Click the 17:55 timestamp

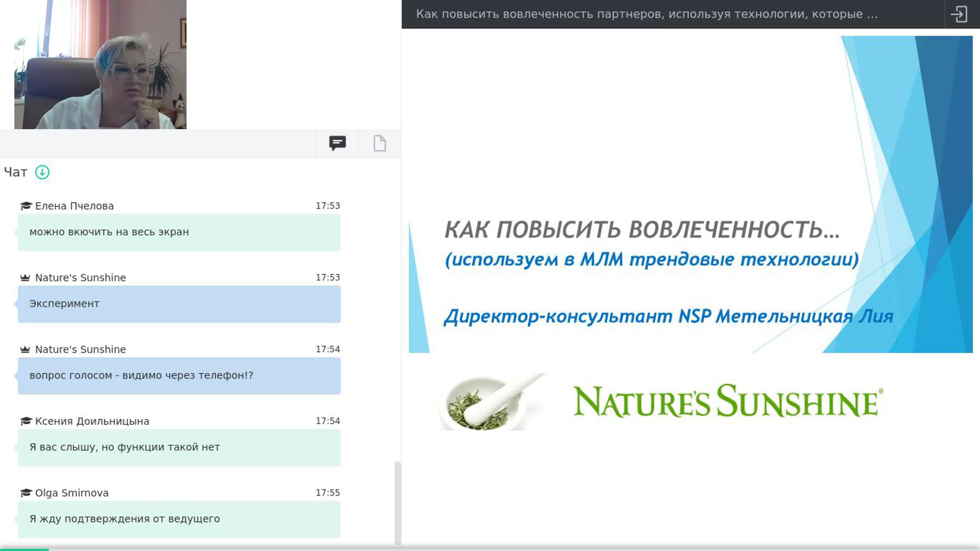327,493
